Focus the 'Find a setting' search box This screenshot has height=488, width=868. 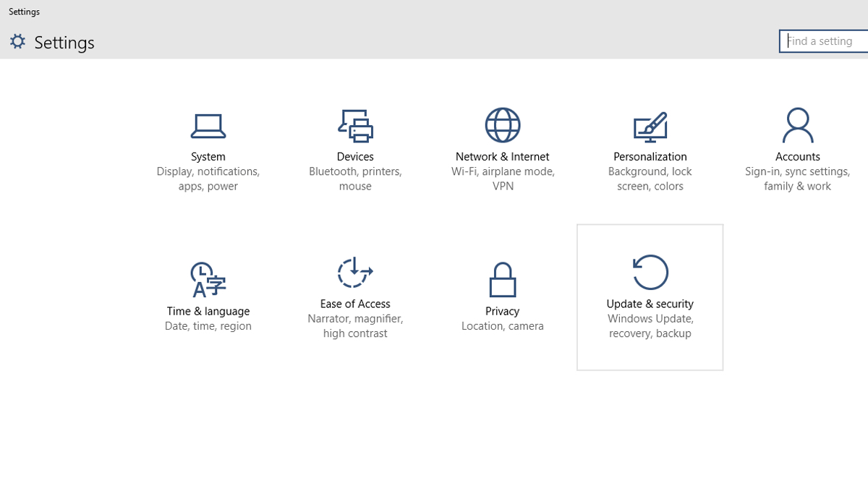824,41
